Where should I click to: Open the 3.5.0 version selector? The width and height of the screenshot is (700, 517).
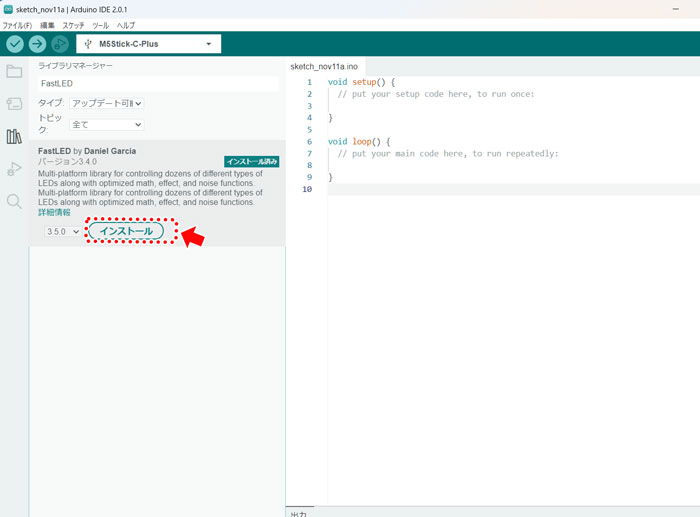tap(63, 231)
